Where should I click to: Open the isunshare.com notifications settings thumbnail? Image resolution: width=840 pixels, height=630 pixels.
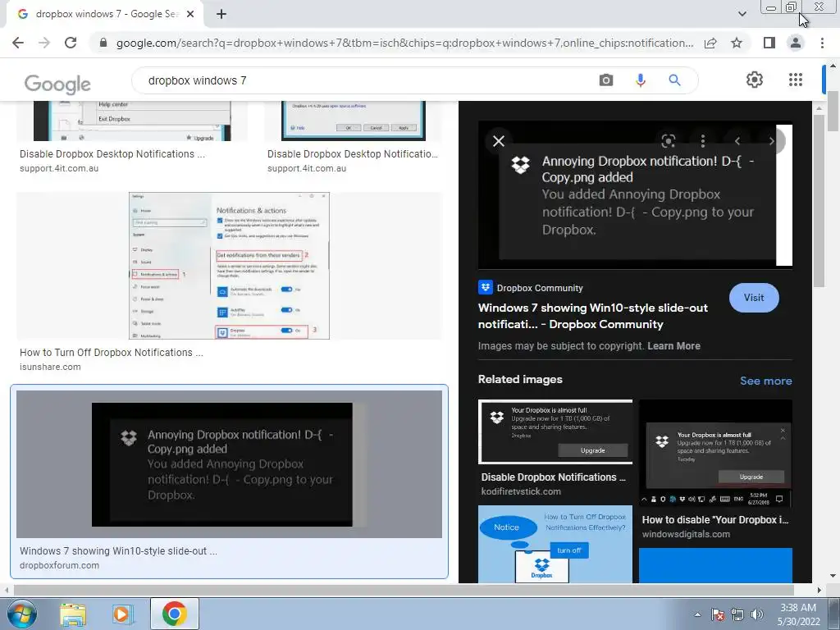click(230, 266)
